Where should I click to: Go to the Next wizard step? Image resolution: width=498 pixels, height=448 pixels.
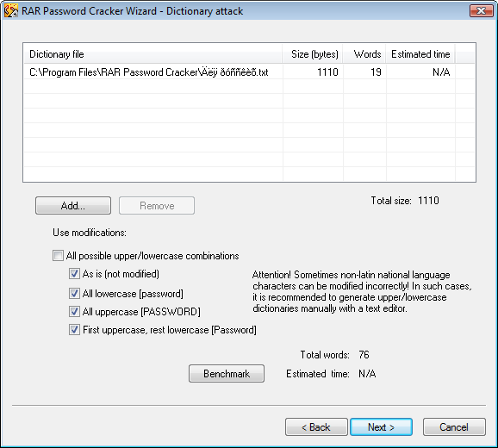point(381,426)
